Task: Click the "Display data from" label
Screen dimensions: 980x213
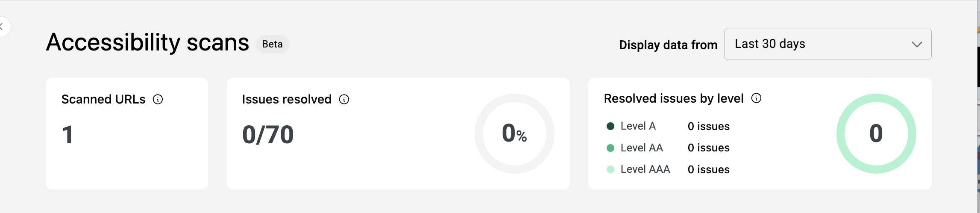Action: tap(668, 45)
